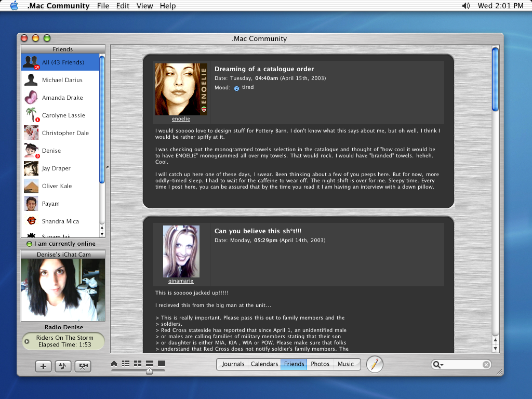Open the Help menu
532x399 pixels.
coord(168,6)
